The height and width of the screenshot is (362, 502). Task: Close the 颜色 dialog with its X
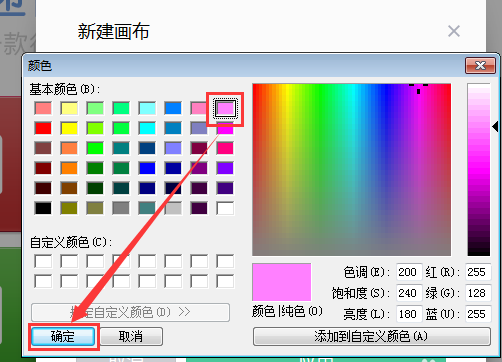point(480,65)
